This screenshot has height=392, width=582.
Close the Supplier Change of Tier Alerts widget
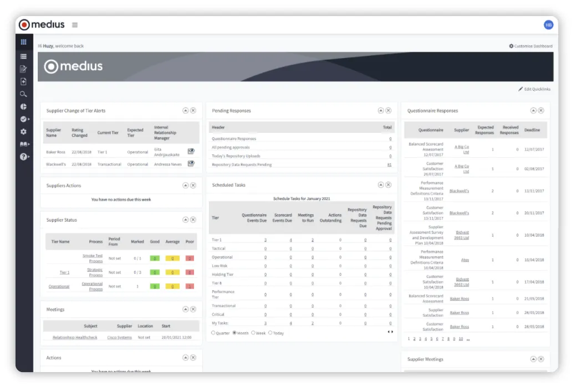(x=193, y=111)
